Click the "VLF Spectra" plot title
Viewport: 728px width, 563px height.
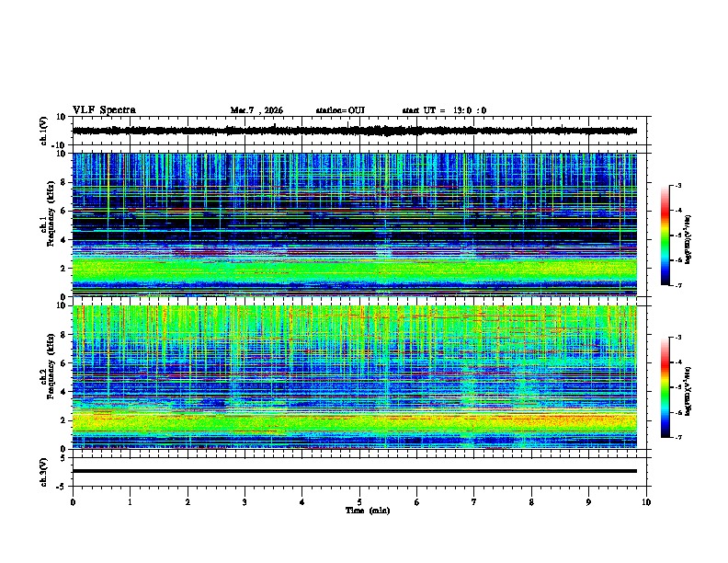click(x=104, y=110)
